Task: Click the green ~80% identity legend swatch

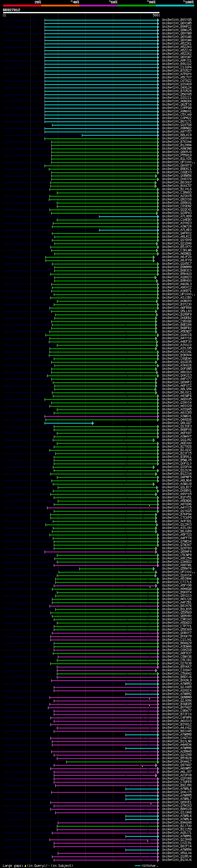Action: pyautogui.click(x=137, y=6)
